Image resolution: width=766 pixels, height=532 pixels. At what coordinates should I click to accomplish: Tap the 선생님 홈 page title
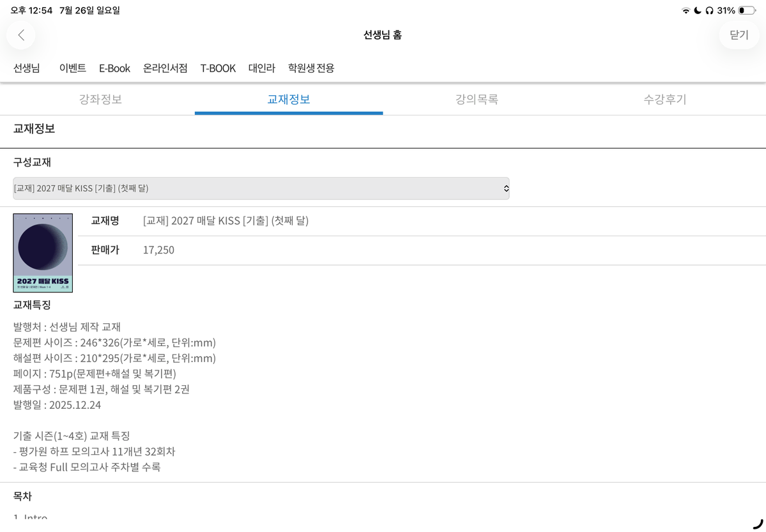(x=383, y=34)
